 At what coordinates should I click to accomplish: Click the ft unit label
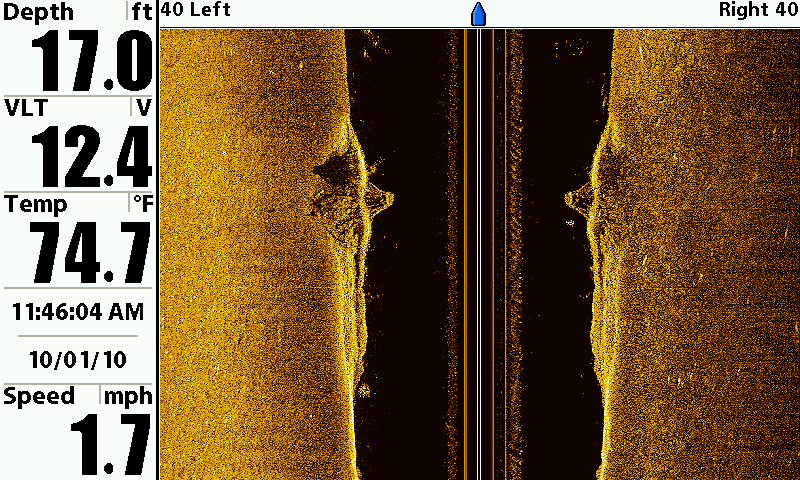click(142, 12)
